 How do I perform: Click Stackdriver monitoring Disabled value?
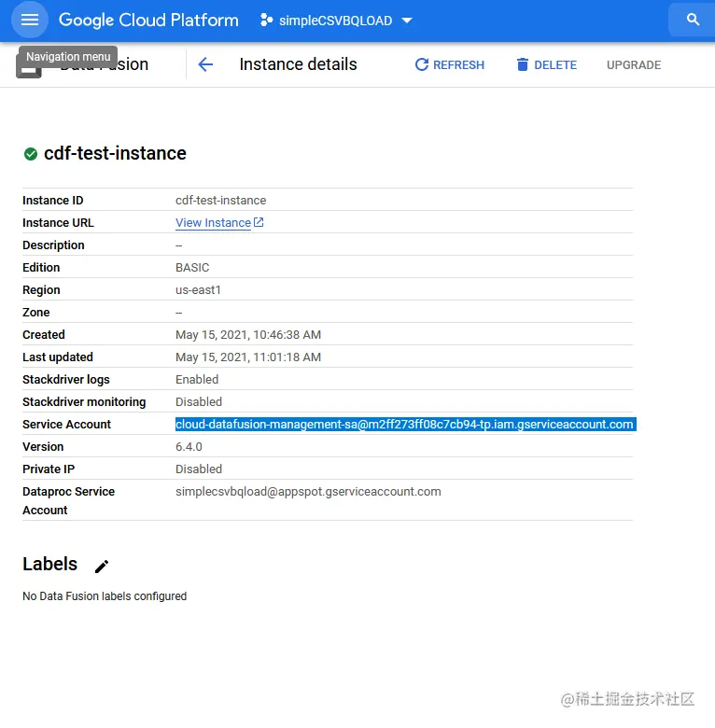[199, 402]
